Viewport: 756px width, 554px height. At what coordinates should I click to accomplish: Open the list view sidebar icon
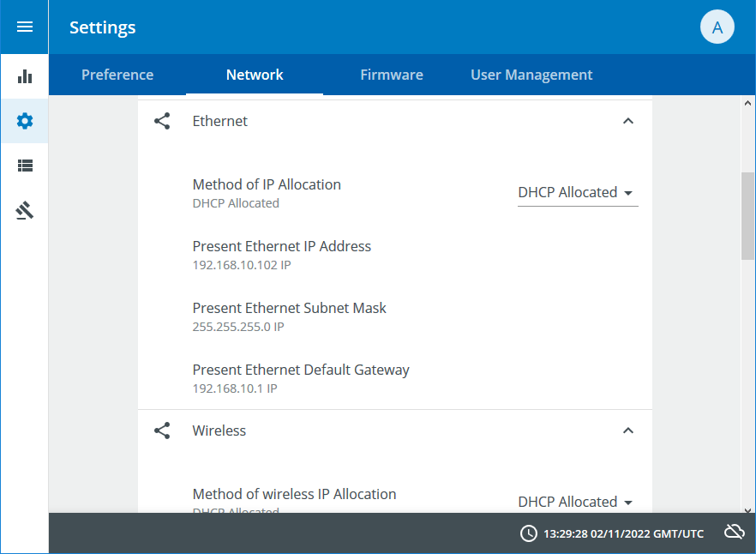25,166
